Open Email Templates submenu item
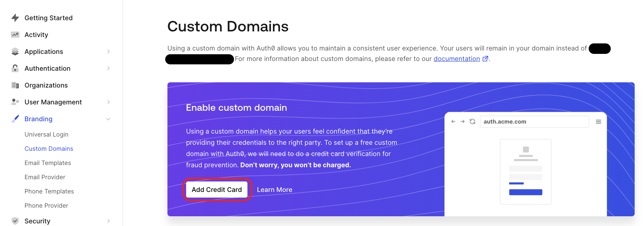This screenshot has width=644, height=226. [x=48, y=163]
